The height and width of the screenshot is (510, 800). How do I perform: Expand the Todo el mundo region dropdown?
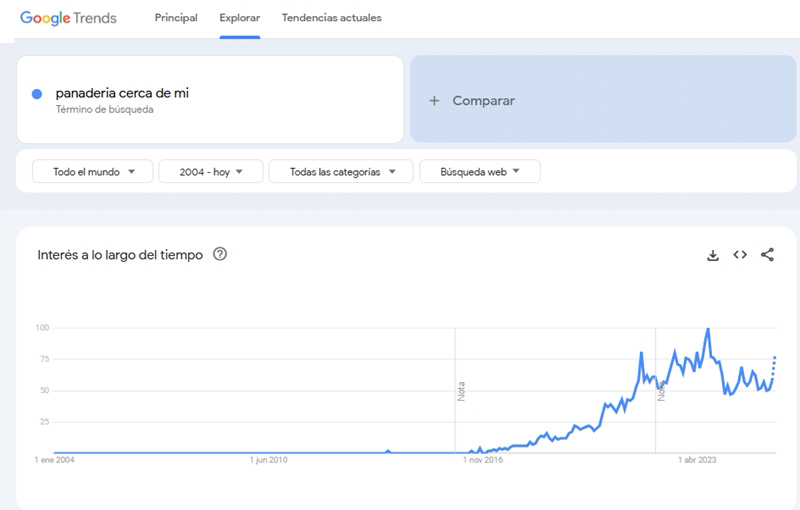[92, 172]
